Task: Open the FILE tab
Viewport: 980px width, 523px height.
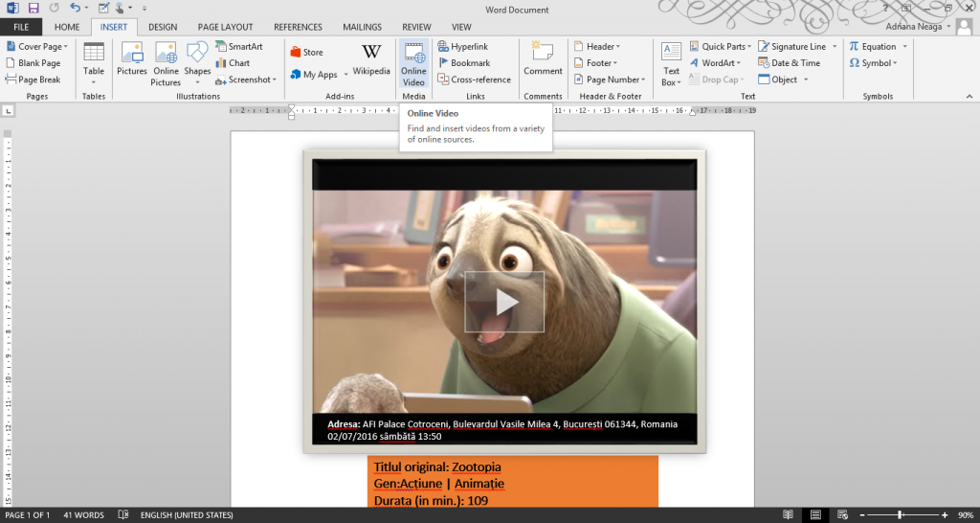Action: coord(21,27)
